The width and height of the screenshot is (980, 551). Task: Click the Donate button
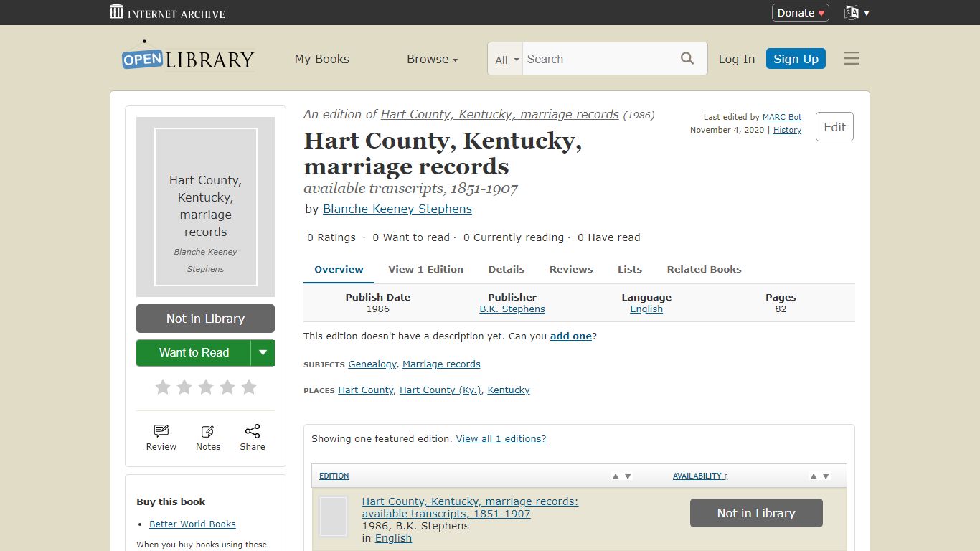[x=801, y=12]
